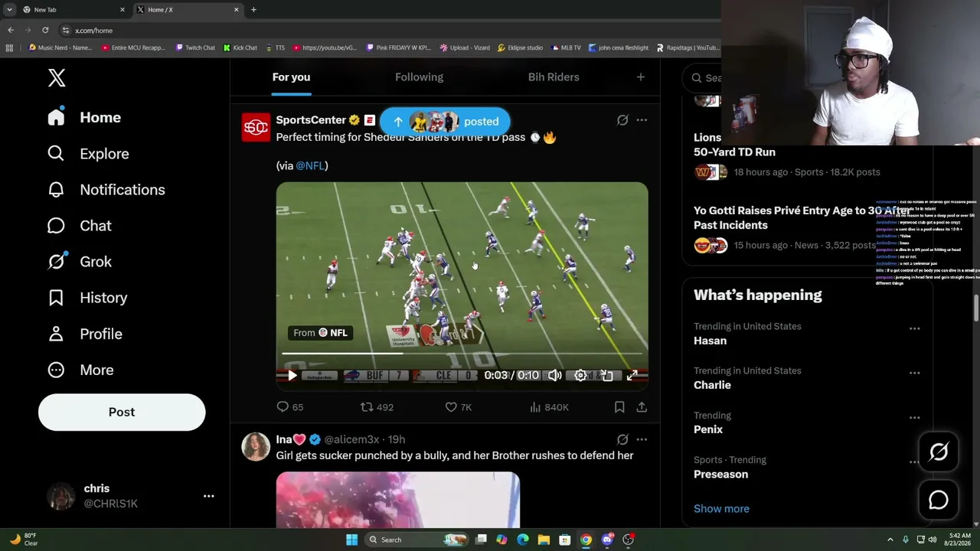
Task: Open picture-in-picture for the video
Action: 606,375
